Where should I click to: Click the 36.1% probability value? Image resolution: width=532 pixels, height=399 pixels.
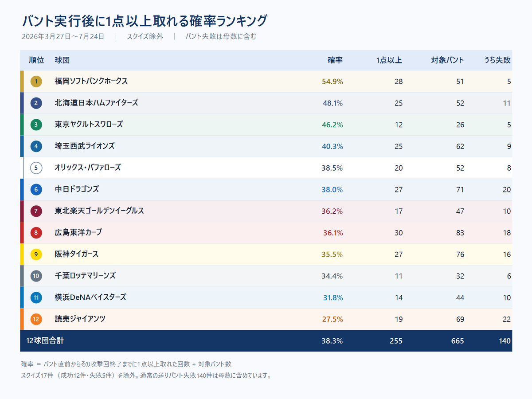332,233
